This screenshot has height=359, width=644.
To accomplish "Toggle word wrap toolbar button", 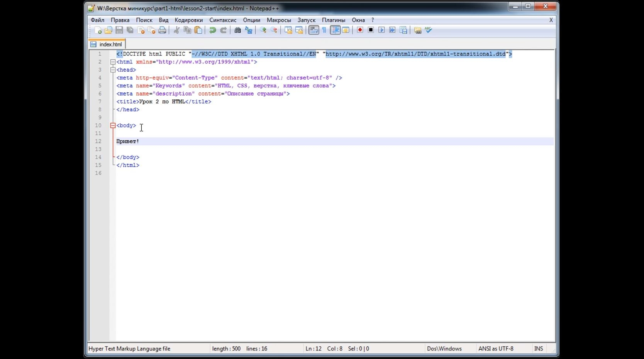I will point(314,30).
